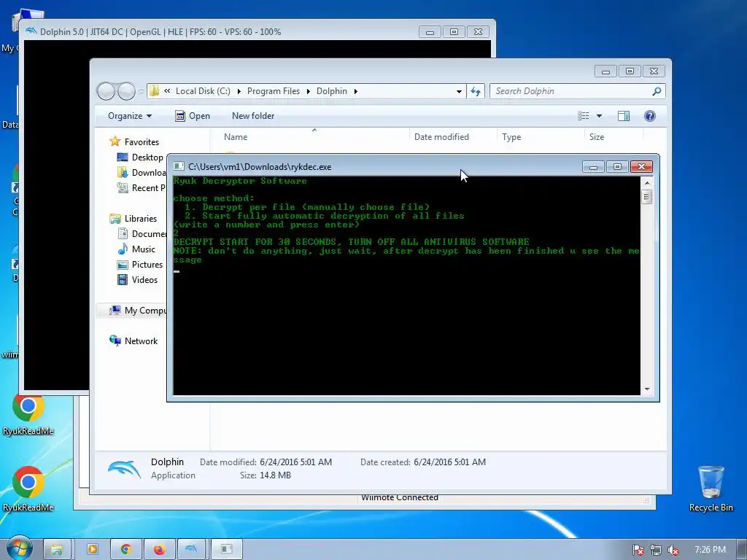Open Firefox from the taskbar

[159, 550]
